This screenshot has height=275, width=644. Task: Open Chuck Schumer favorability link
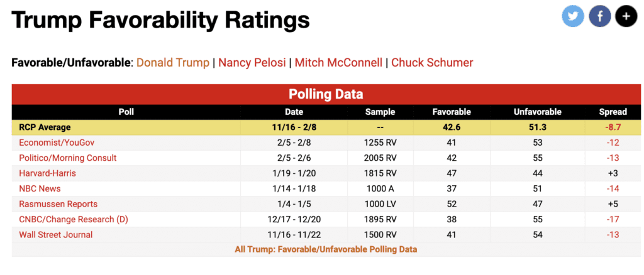[x=432, y=63]
